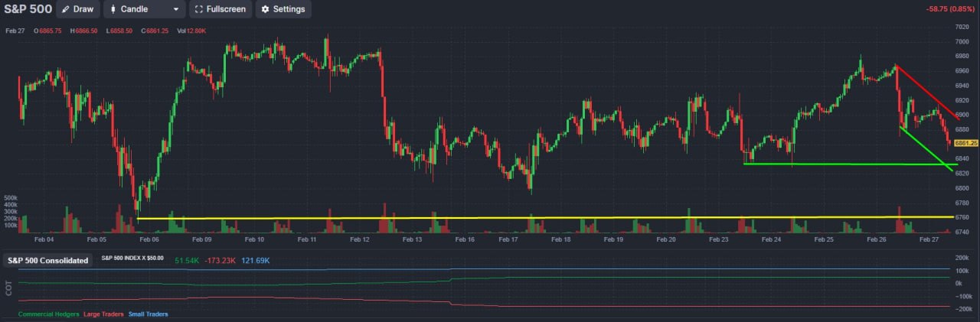The height and width of the screenshot is (322, 980).
Task: Click the 7000 price axis label
Action: click(x=962, y=41)
